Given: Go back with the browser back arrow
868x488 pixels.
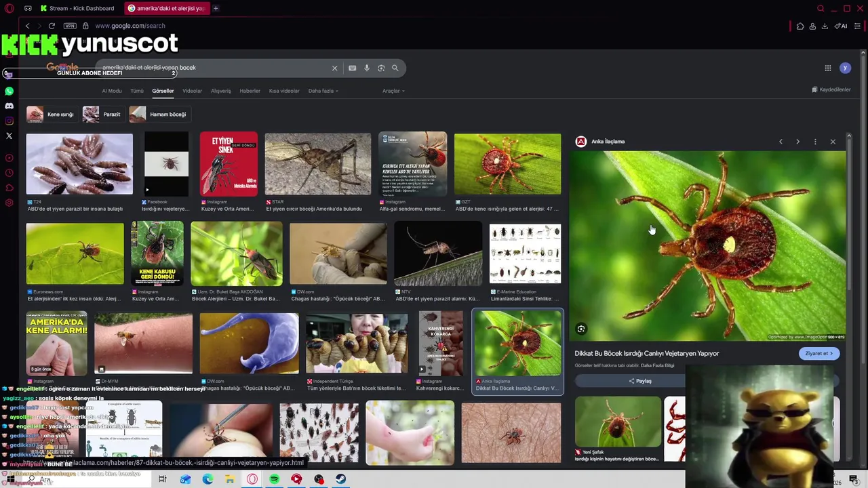Looking at the screenshot, I should pos(27,26).
